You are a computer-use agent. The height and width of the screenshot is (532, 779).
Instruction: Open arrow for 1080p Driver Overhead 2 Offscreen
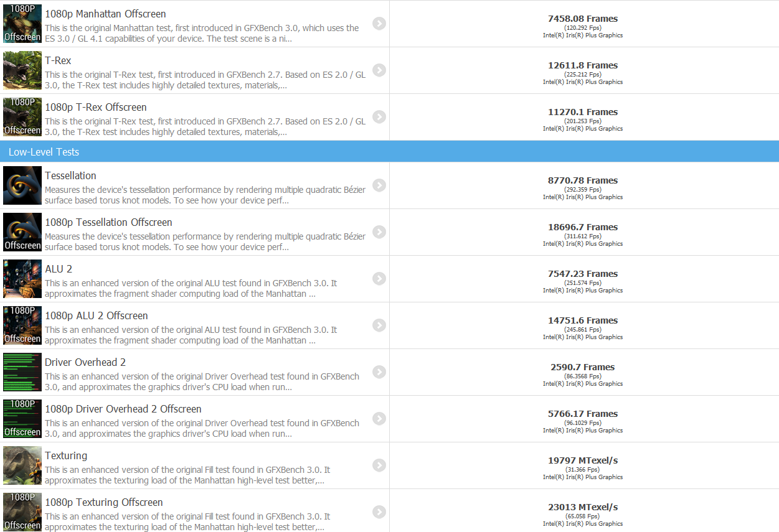[379, 419]
